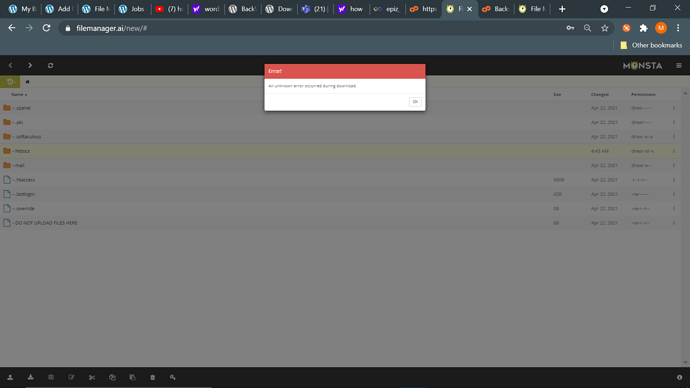Switch to the epiz browser tab
The image size is (690, 388).
386,9
